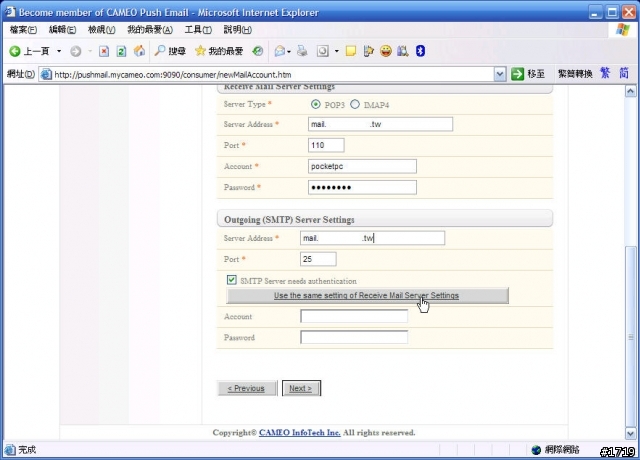Click the 完成 status bar text
Screen dimensions: 640x460
tap(27, 450)
